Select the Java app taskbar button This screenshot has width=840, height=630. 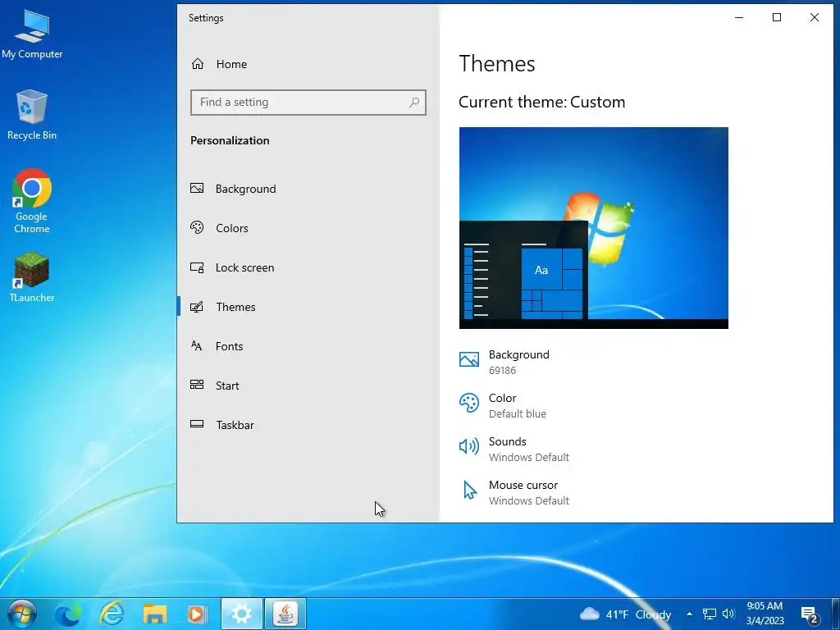tap(285, 614)
